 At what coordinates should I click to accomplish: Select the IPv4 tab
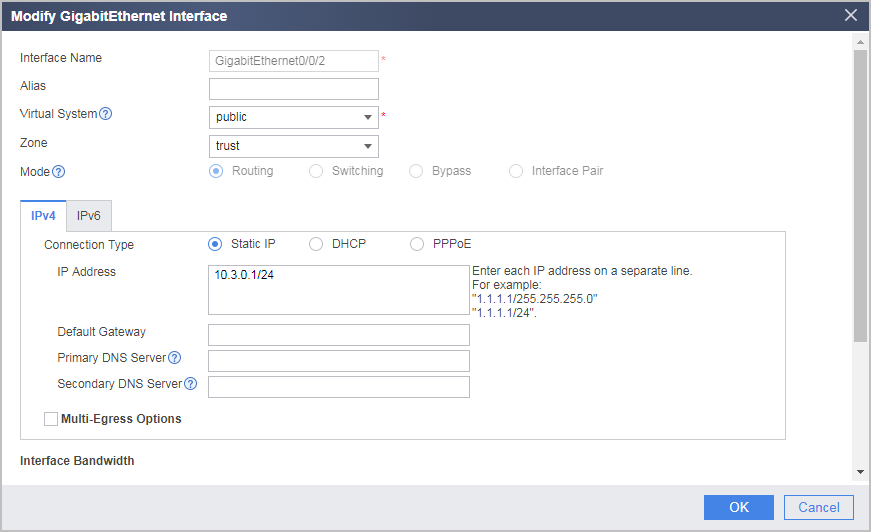click(x=43, y=215)
